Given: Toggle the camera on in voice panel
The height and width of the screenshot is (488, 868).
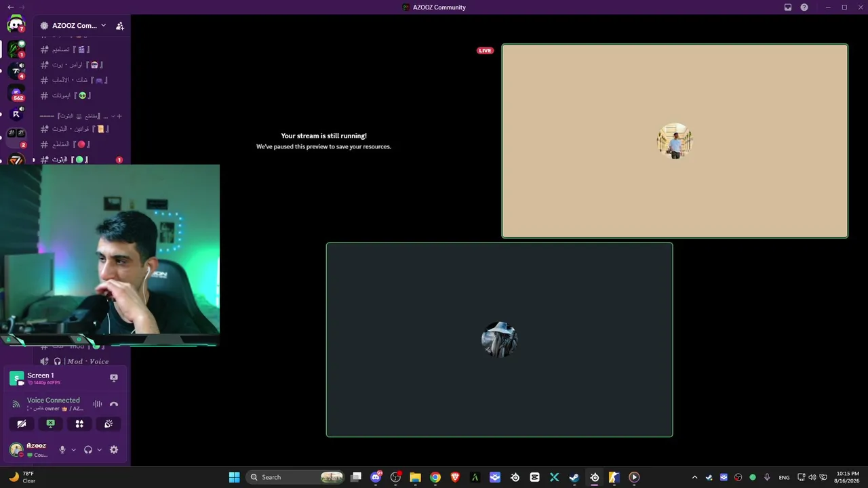Looking at the screenshot, I should coord(22,424).
